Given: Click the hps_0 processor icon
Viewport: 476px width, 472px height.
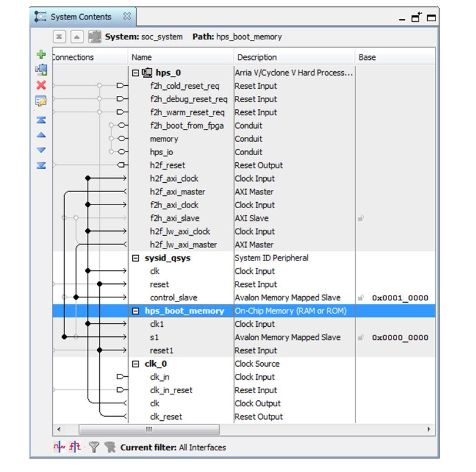Looking at the screenshot, I should (x=148, y=72).
